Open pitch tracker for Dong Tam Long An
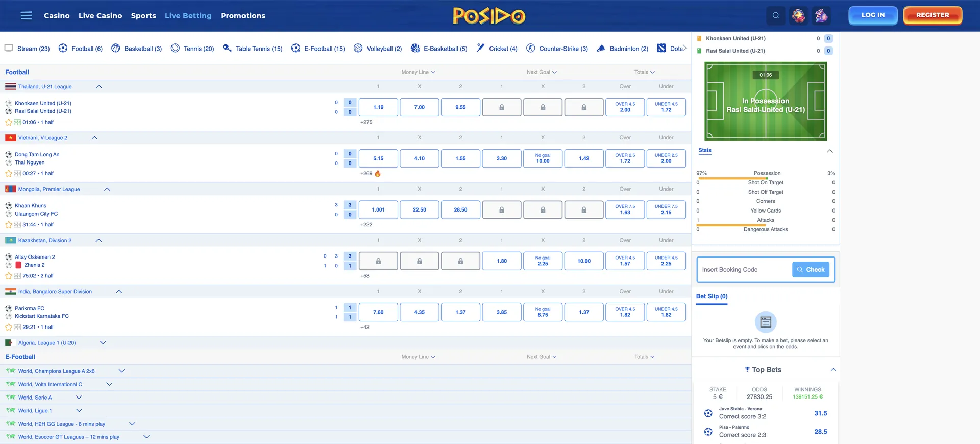The width and height of the screenshot is (980, 444). 17,173
